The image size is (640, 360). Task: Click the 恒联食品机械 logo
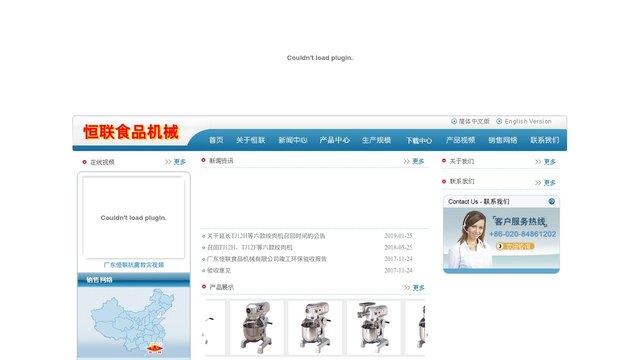click(131, 132)
